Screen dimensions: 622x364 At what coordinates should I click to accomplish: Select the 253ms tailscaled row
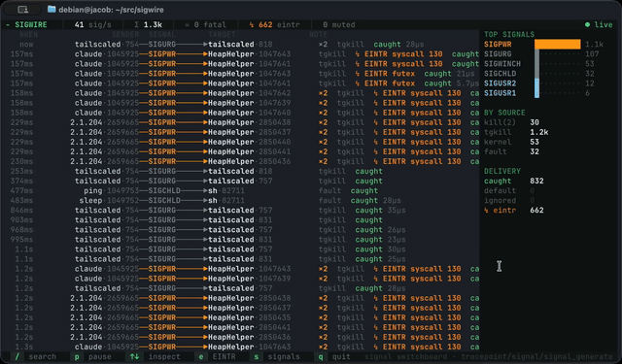(x=240, y=171)
